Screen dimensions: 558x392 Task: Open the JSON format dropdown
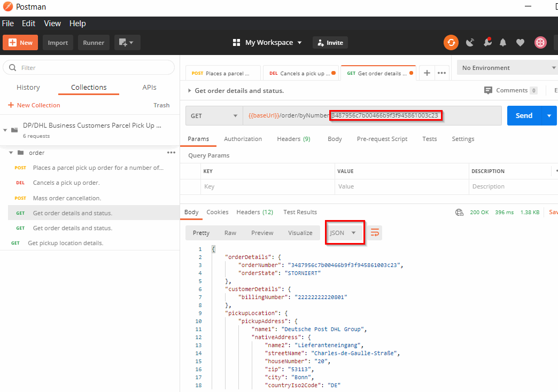tap(343, 233)
